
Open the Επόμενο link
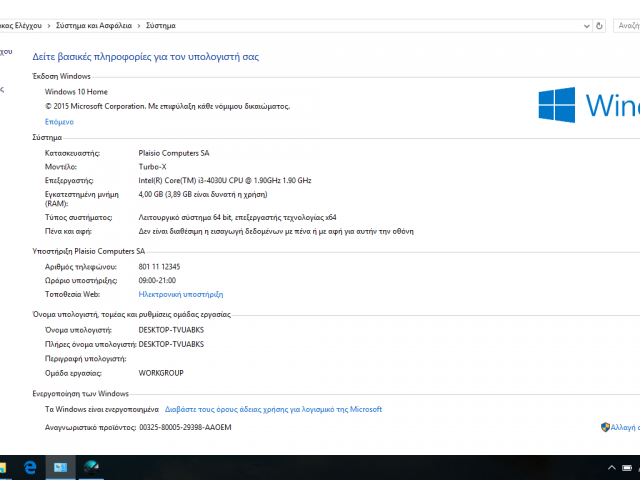coord(59,122)
